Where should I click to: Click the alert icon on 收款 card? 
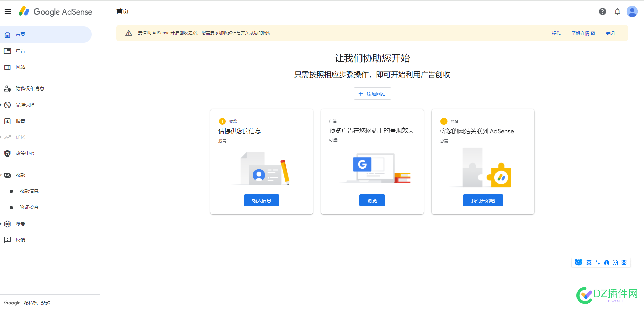(x=222, y=121)
